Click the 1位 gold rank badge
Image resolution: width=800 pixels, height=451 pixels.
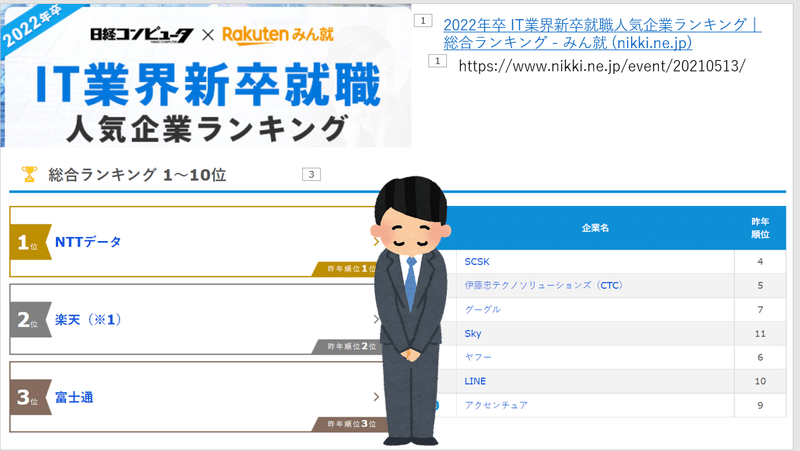click(31, 242)
